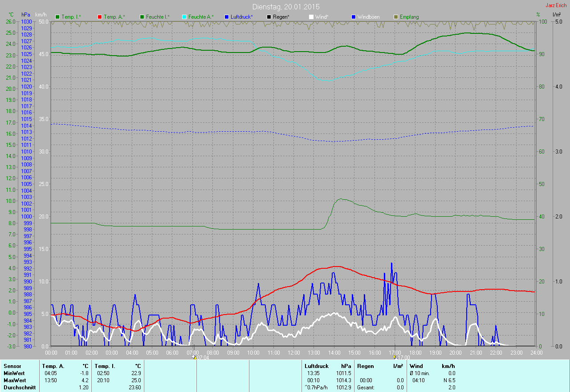
Task: Click the blue Luftdruck legend square
Action: [227, 17]
